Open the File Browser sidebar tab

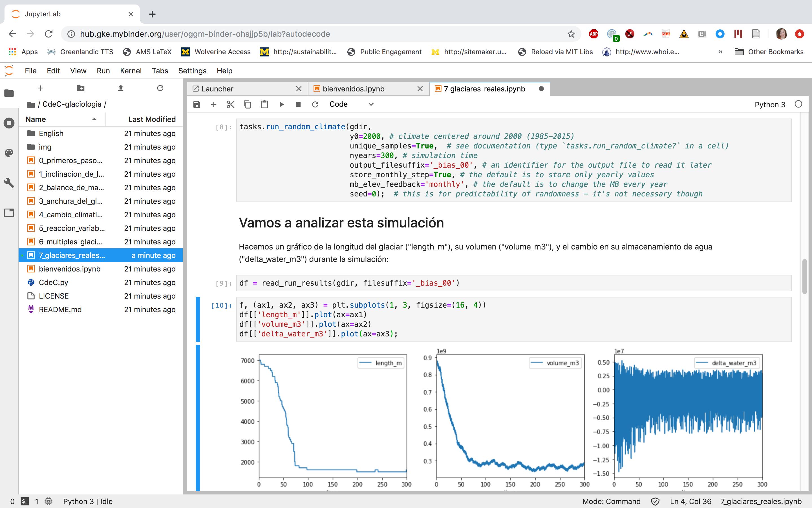[9, 93]
